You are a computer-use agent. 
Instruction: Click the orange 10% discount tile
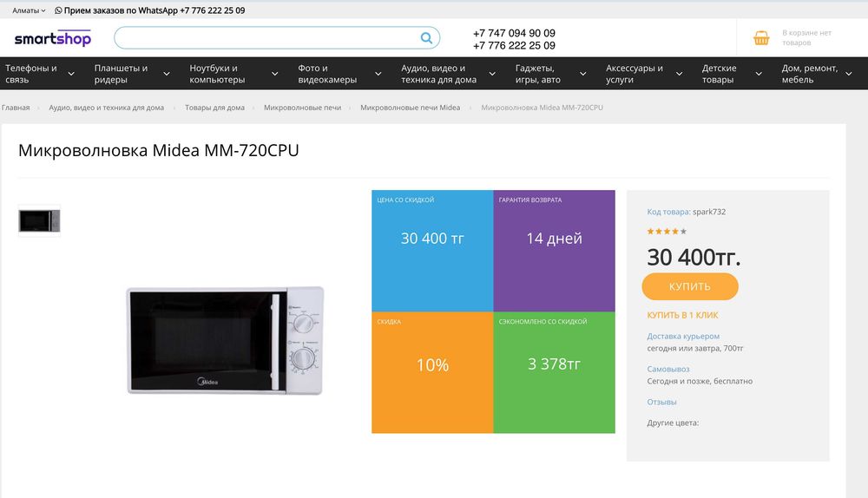(x=432, y=372)
